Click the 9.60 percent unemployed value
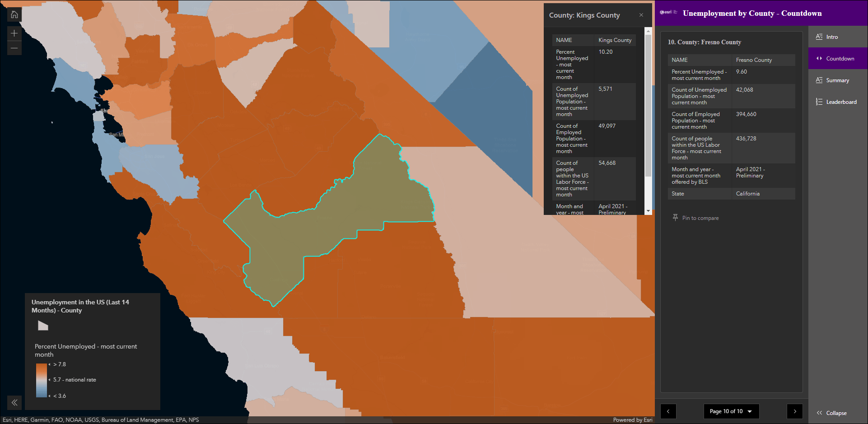Viewport: 868px width, 424px height. click(x=742, y=72)
